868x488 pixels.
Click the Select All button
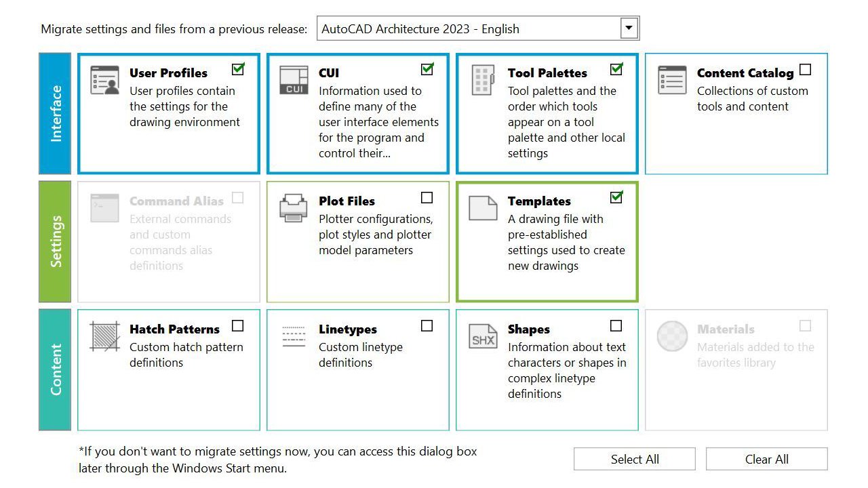634,459
